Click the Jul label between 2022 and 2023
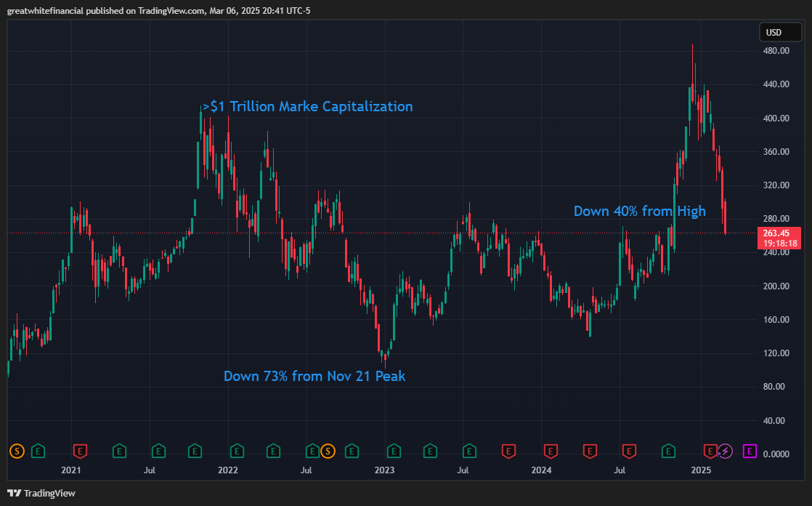812x506 pixels. pyautogui.click(x=306, y=470)
